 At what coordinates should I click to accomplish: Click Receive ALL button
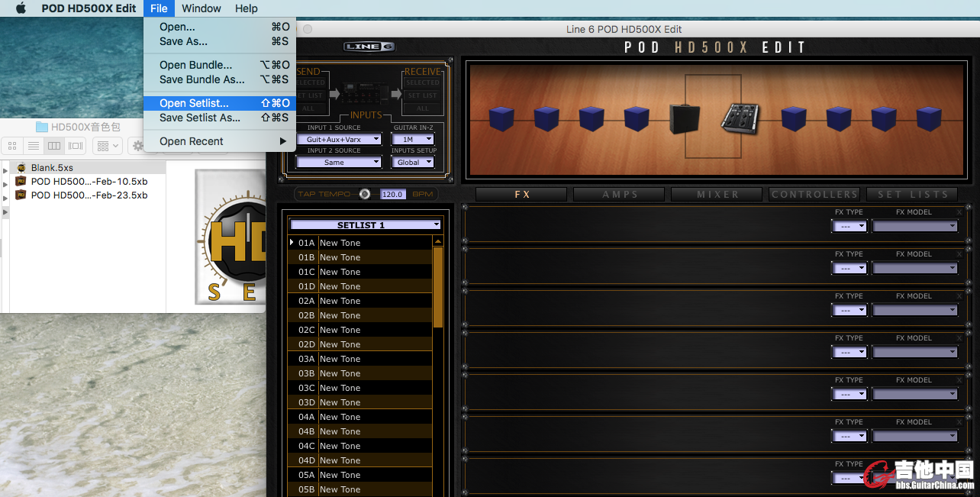coord(422,108)
